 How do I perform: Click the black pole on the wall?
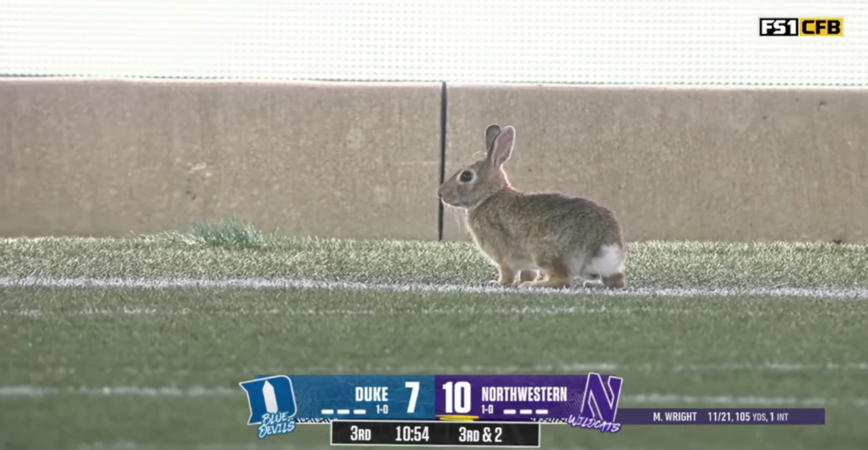pos(442,160)
